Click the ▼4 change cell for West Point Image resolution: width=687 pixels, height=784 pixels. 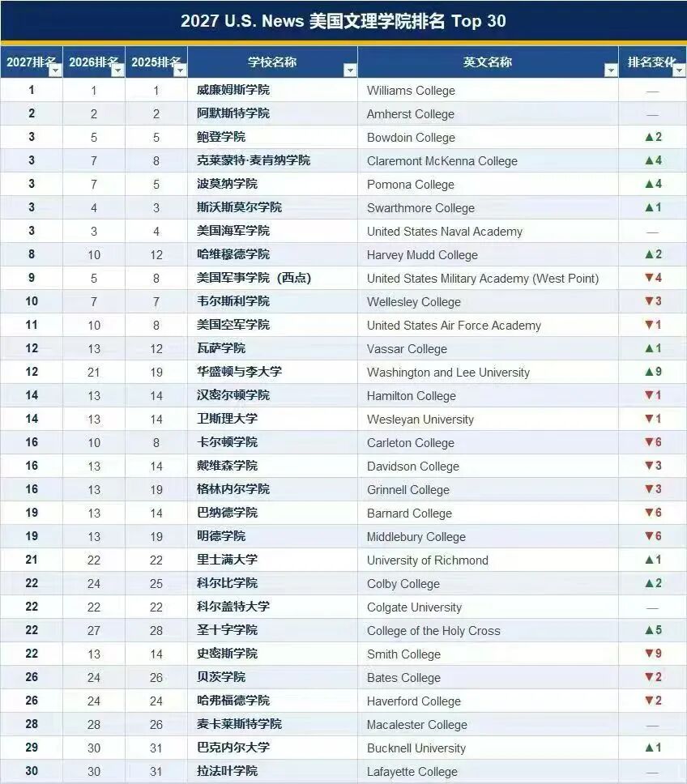[652, 279]
